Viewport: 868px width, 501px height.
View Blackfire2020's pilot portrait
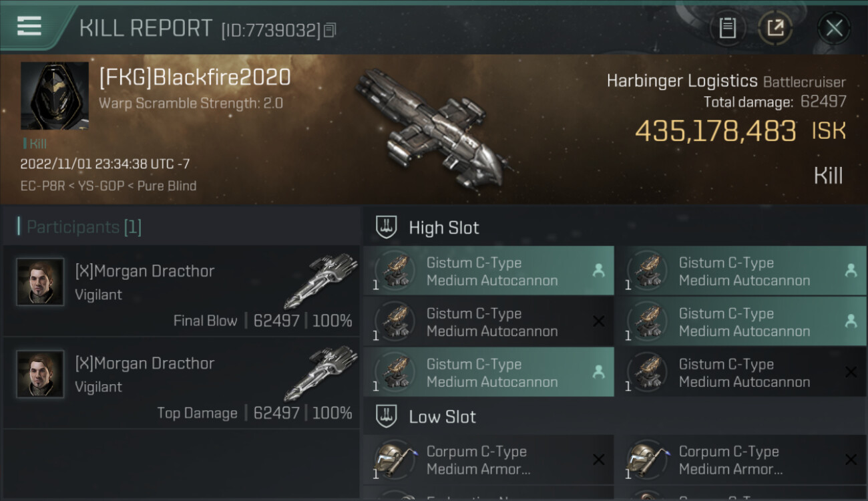click(55, 96)
